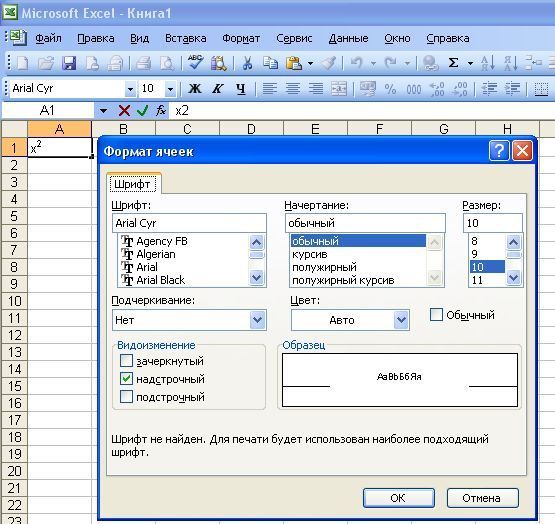The height and width of the screenshot is (524, 555).
Task: Open the Файл menu
Action: pyautogui.click(x=48, y=38)
